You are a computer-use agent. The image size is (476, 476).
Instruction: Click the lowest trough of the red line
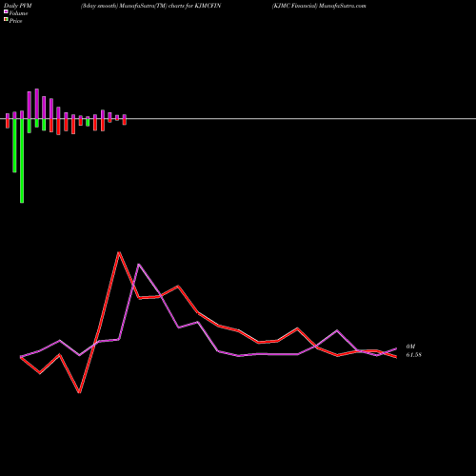(79, 392)
